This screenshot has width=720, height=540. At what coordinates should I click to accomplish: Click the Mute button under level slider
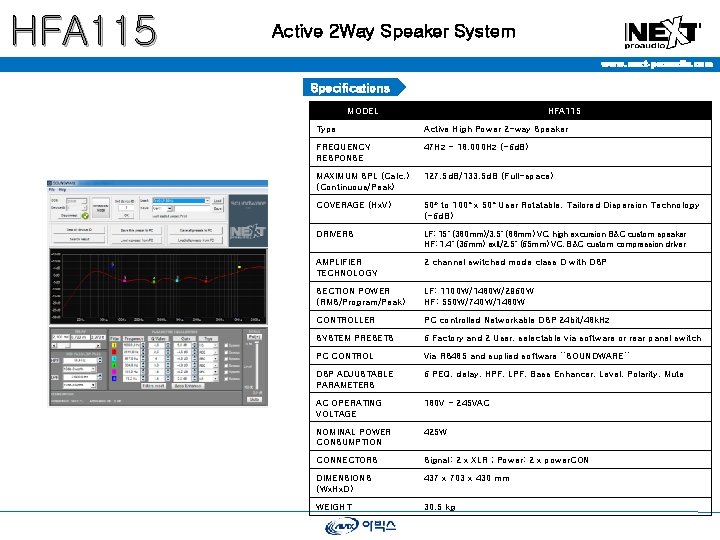coord(254,399)
